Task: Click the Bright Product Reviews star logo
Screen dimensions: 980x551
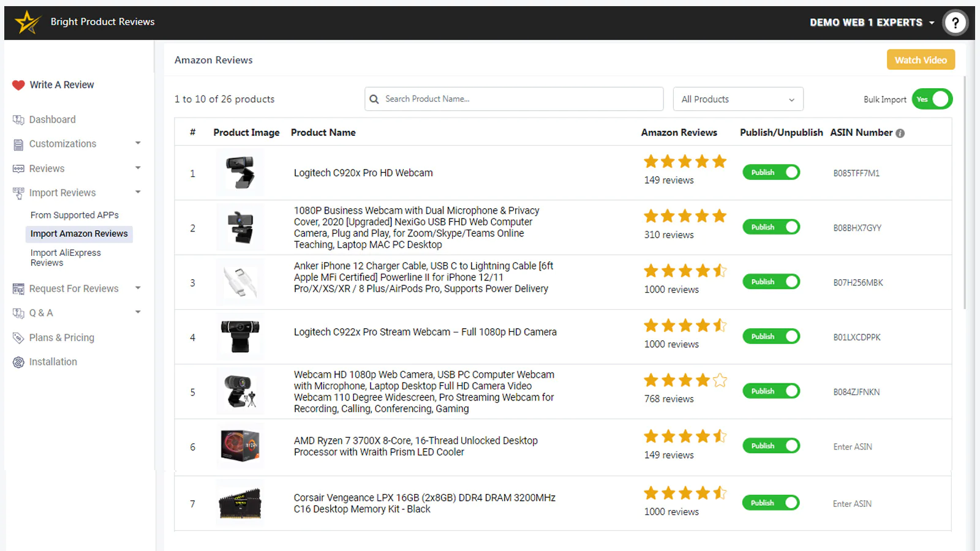Action: (x=27, y=23)
